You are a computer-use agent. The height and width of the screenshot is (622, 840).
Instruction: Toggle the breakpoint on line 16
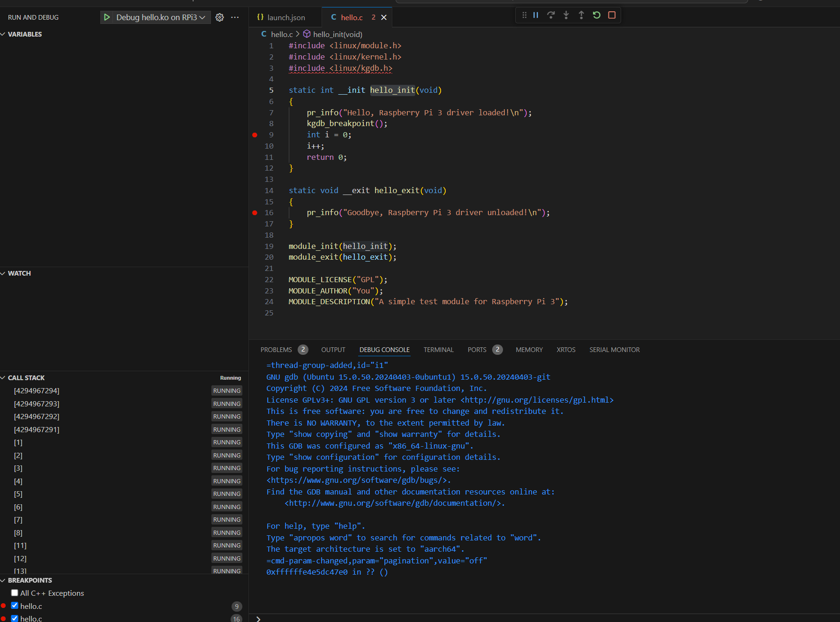(x=255, y=212)
